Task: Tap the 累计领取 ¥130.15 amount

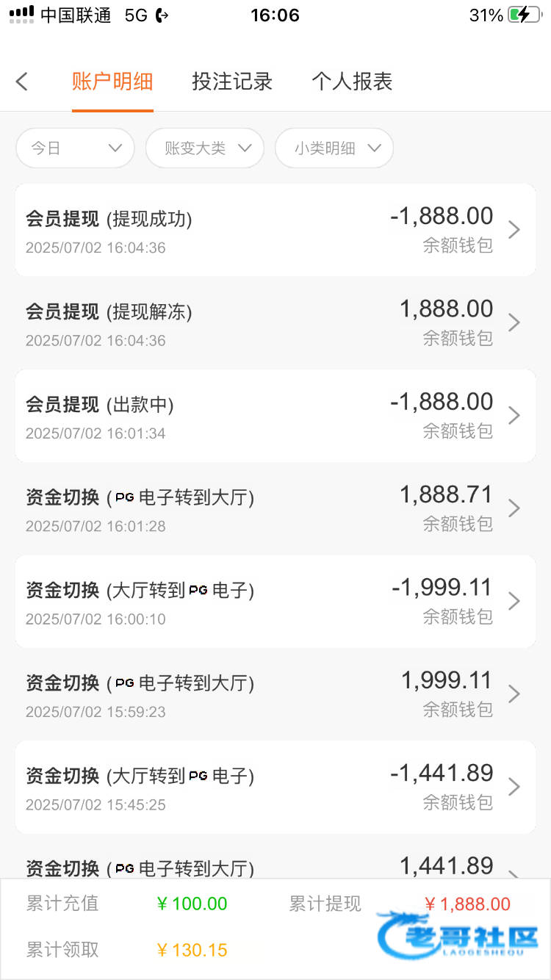Action: click(x=192, y=950)
